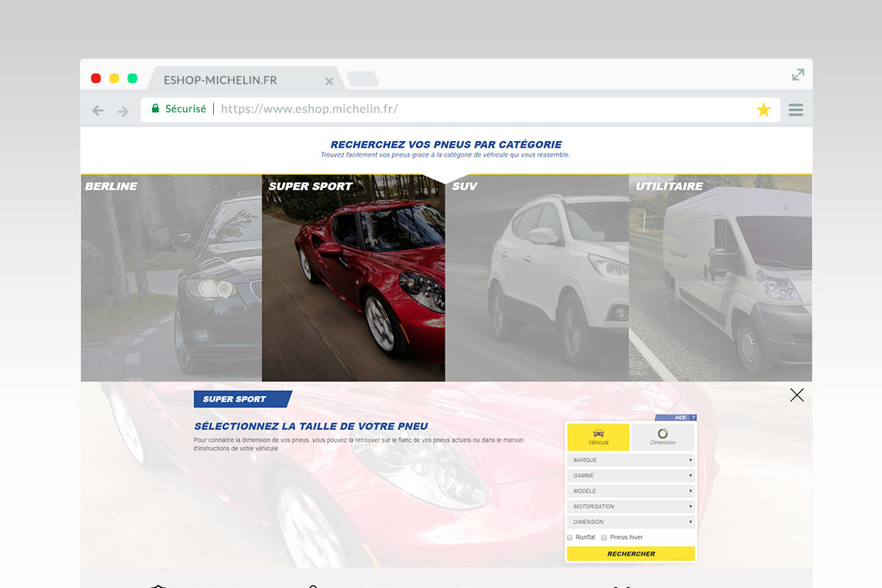
Task: Expand the DIMENSION dropdown
Action: (631, 522)
